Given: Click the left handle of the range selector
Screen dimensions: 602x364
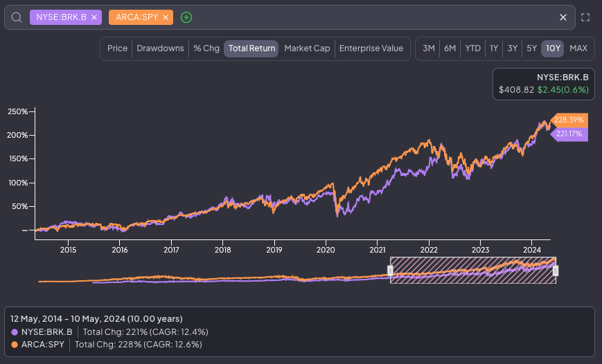Looking at the screenshot, I should (390, 271).
